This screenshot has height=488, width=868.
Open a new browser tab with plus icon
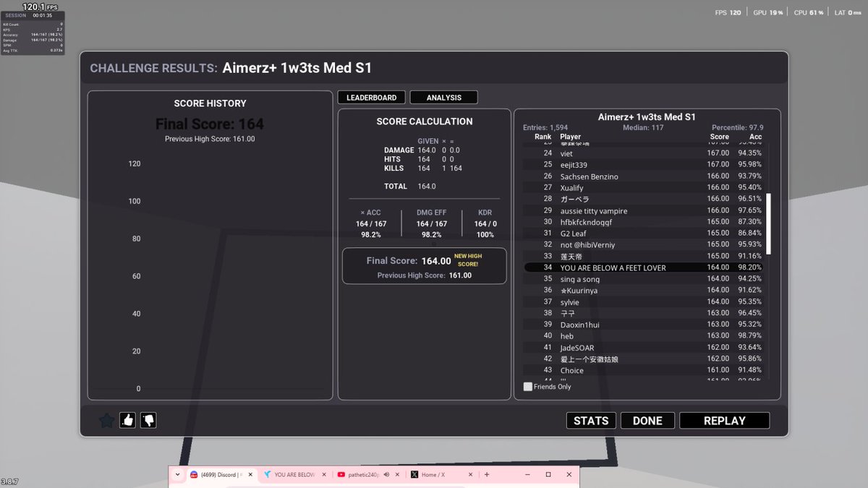pyautogui.click(x=487, y=474)
